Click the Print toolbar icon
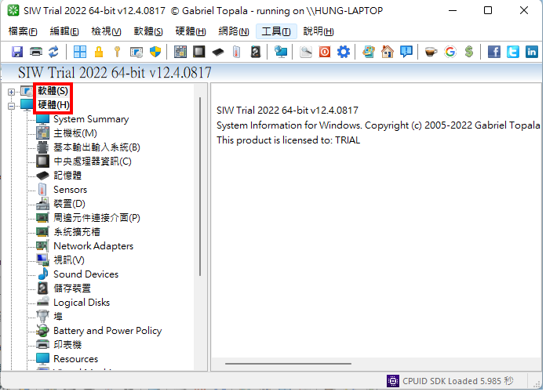 point(36,53)
